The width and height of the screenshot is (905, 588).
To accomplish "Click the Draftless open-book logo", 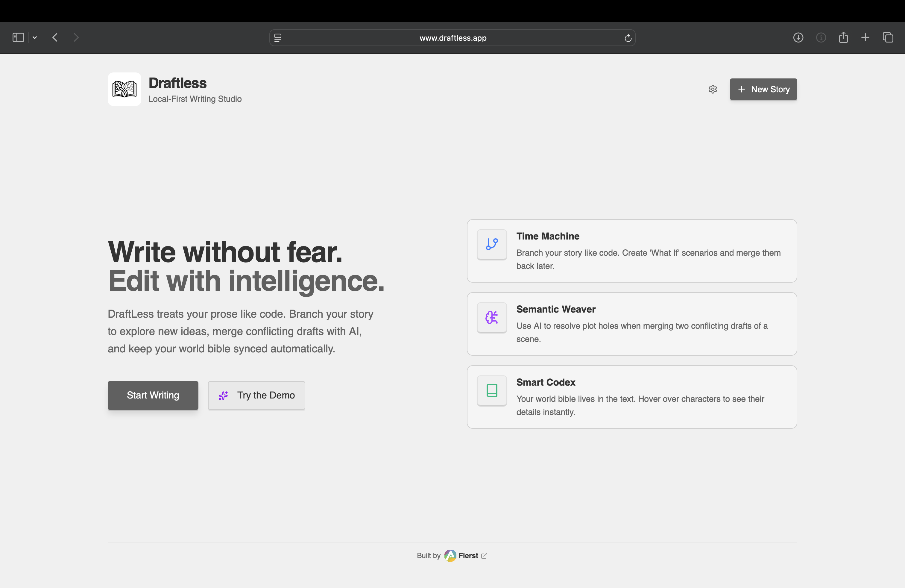I will pyautogui.click(x=124, y=89).
